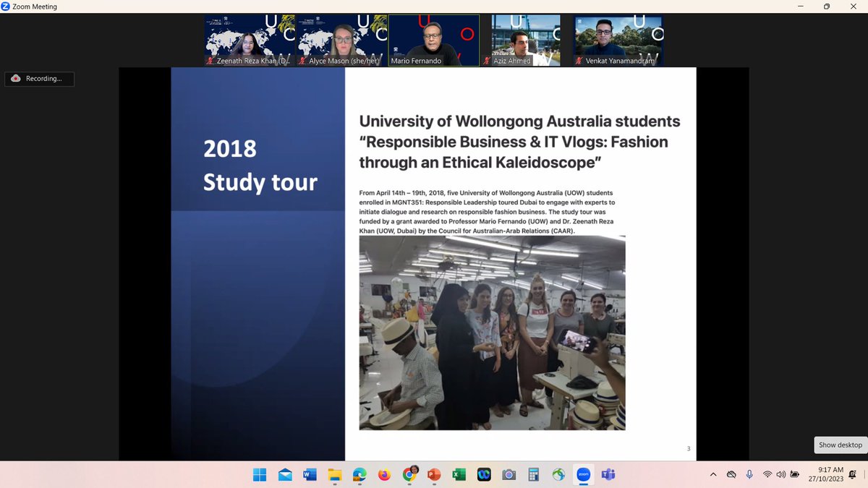Unmute Aziz Ahmed's microphone
Image resolution: width=868 pixels, height=488 pixels.
(x=485, y=61)
